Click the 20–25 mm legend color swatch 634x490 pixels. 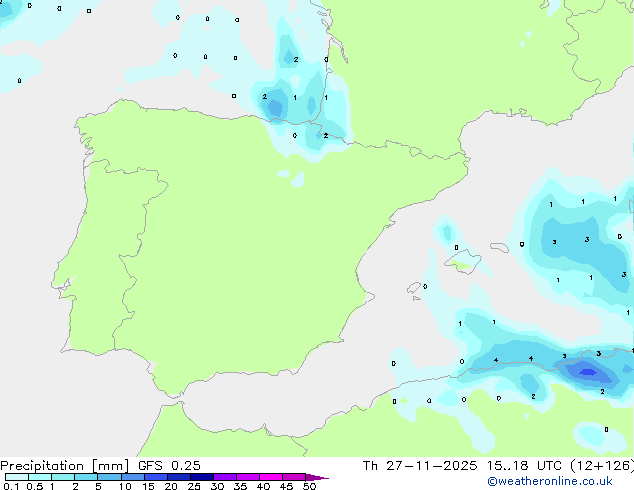pos(178,477)
